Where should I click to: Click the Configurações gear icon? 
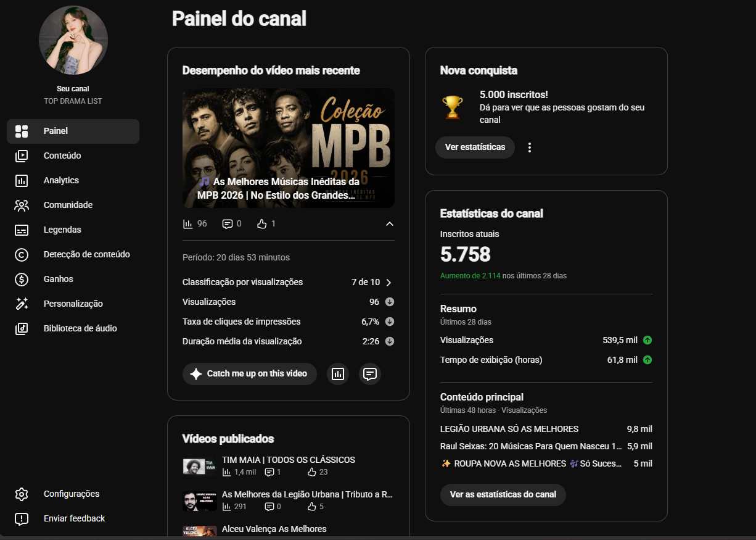coord(22,494)
